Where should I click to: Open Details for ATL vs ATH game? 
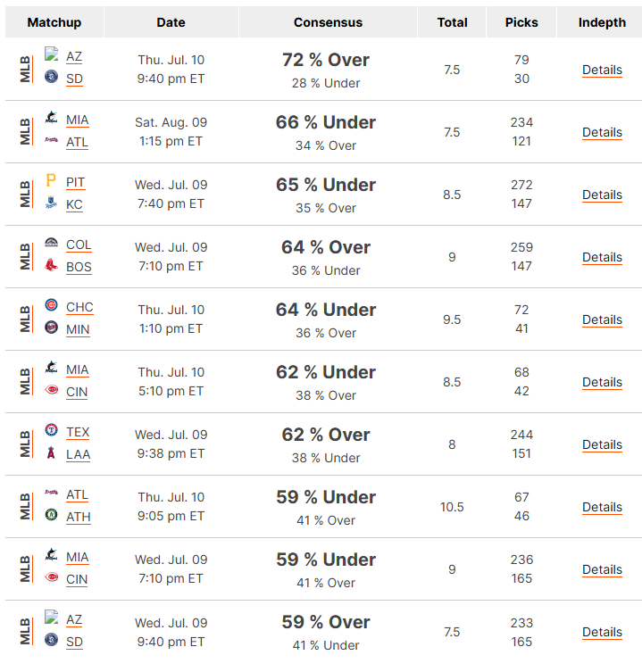(602, 508)
